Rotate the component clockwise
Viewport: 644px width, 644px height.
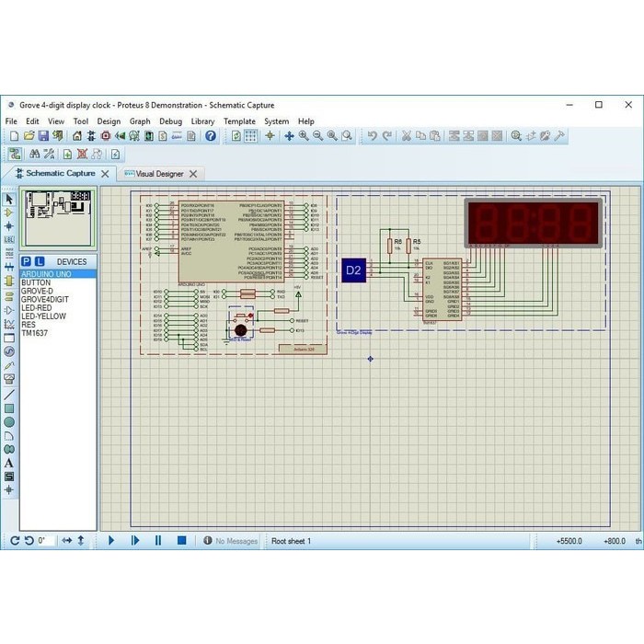tap(15, 541)
